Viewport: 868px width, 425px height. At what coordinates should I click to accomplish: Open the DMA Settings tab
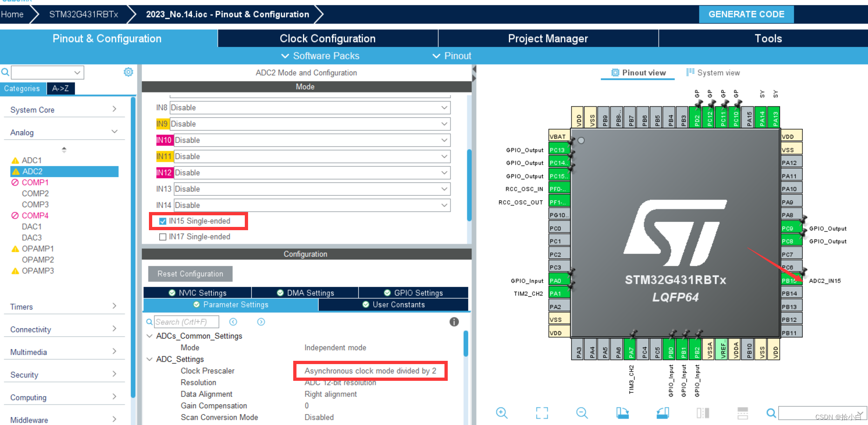tap(305, 292)
